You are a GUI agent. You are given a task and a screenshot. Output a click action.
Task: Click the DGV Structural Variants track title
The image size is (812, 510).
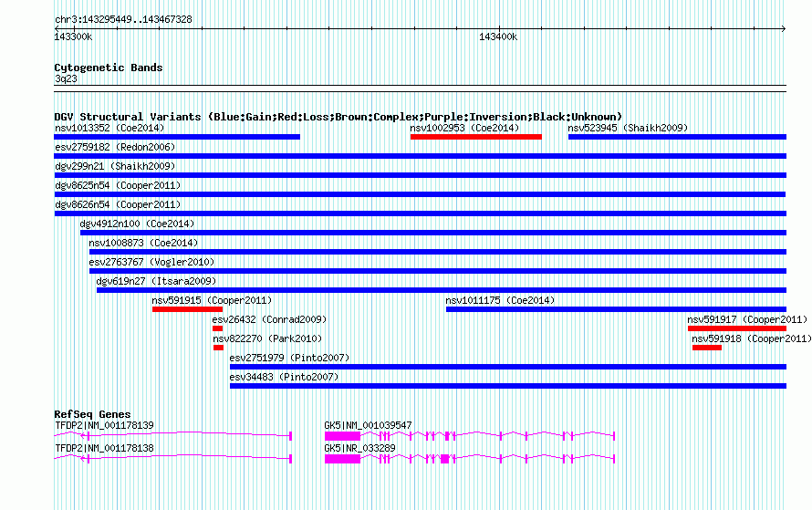pyautogui.click(x=338, y=117)
